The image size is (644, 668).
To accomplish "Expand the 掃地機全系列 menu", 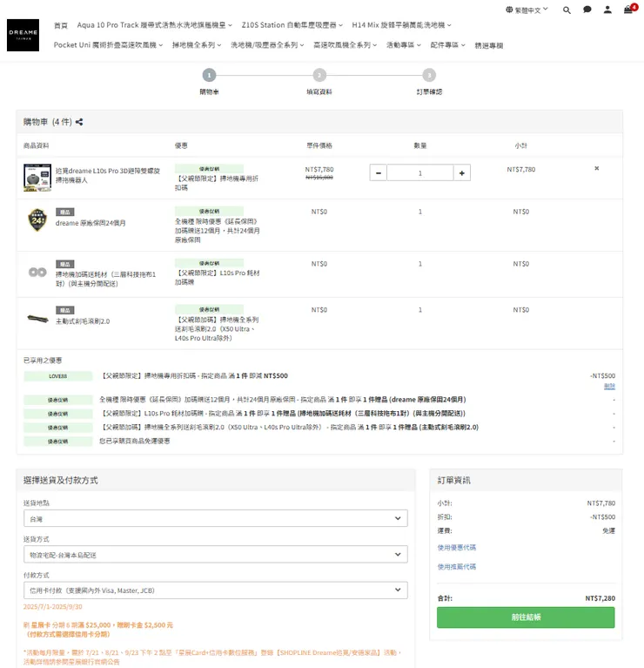I will coord(197,45).
